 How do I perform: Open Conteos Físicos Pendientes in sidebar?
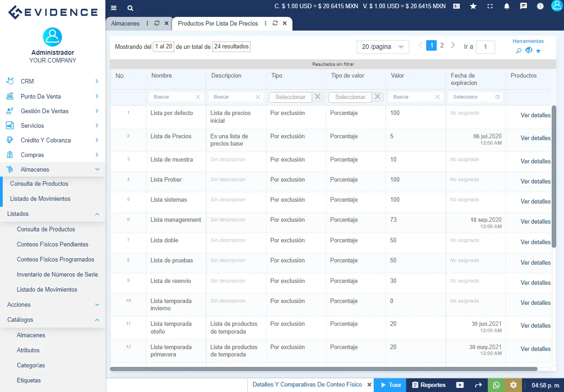point(52,245)
